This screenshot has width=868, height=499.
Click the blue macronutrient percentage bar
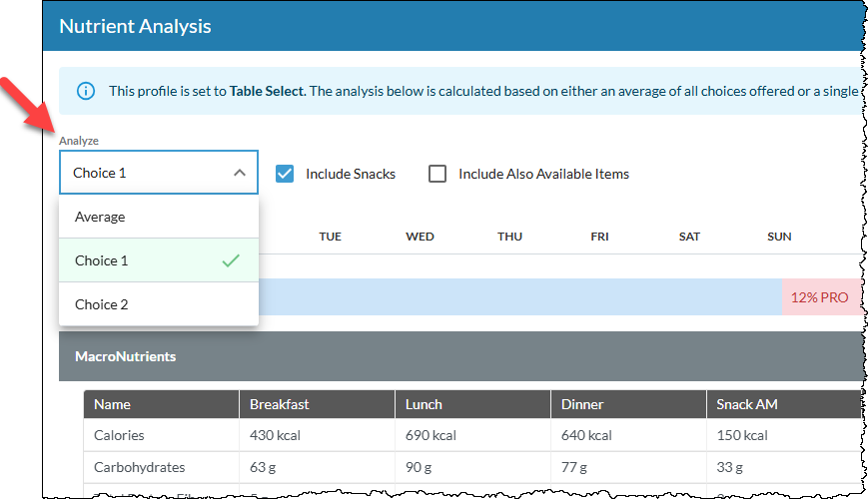pos(520,297)
